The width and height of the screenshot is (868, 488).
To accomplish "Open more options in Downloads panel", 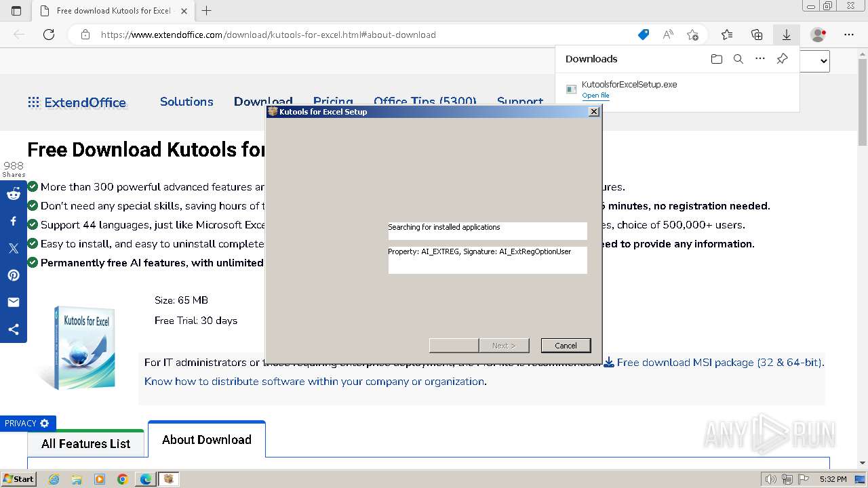I will click(x=760, y=59).
